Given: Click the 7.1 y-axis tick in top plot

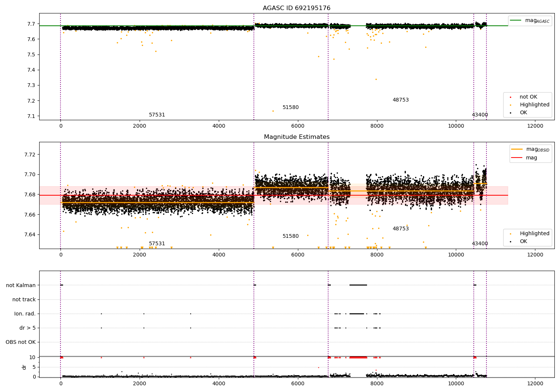Looking at the screenshot, I should pos(31,116).
